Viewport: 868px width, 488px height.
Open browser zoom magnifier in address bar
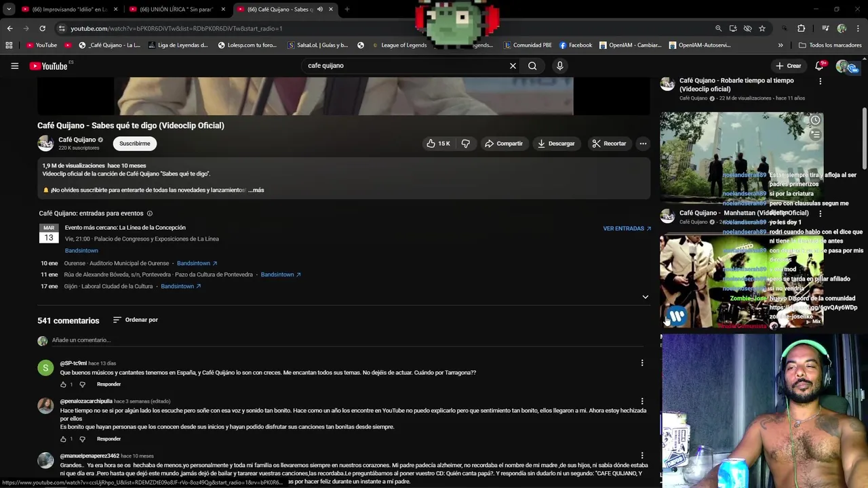[718, 28]
